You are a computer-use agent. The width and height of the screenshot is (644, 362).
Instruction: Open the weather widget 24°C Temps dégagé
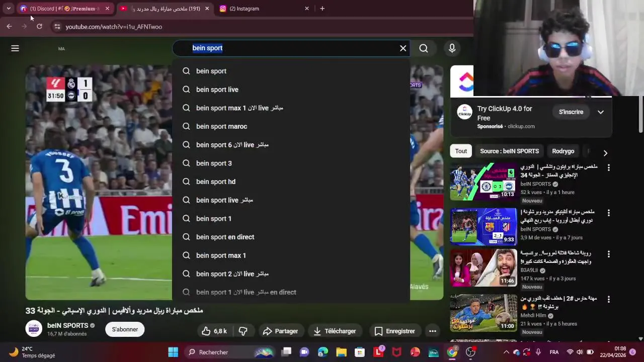(x=32, y=352)
